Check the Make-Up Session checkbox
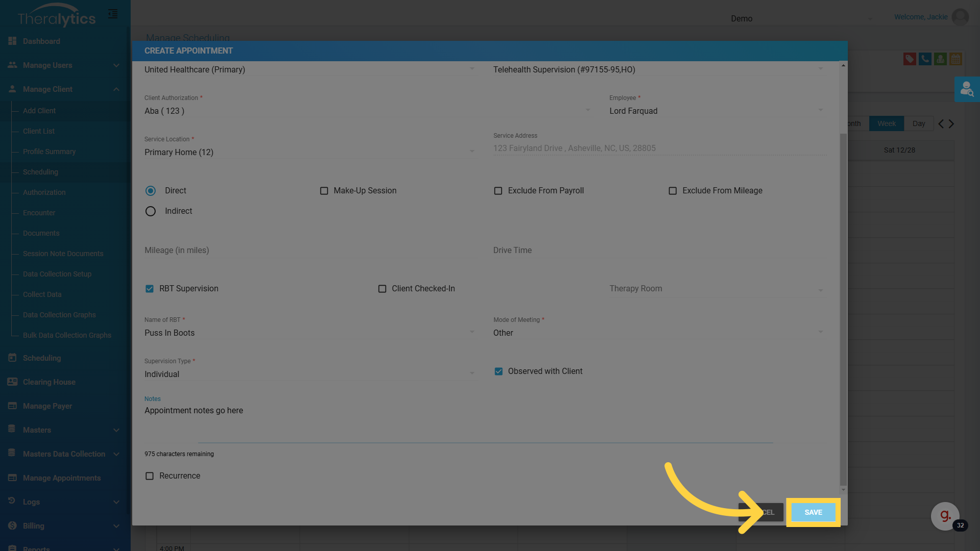 pyautogui.click(x=324, y=191)
